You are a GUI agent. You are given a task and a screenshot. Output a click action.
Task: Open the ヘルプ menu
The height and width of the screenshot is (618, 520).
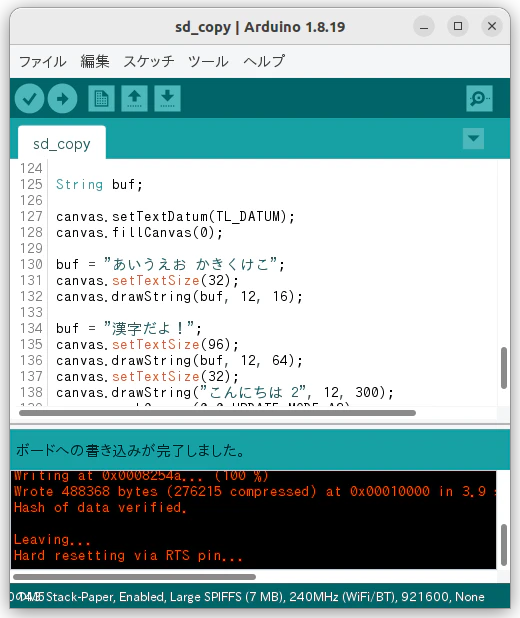click(x=264, y=61)
